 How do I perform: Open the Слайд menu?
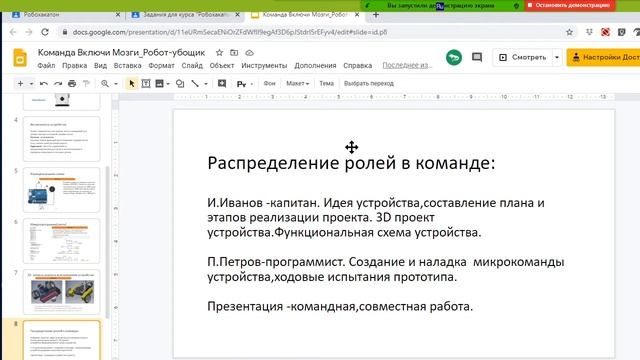[192, 65]
